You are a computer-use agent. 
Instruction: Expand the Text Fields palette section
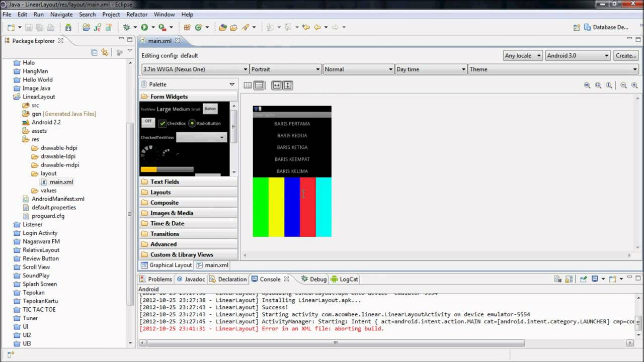point(165,182)
